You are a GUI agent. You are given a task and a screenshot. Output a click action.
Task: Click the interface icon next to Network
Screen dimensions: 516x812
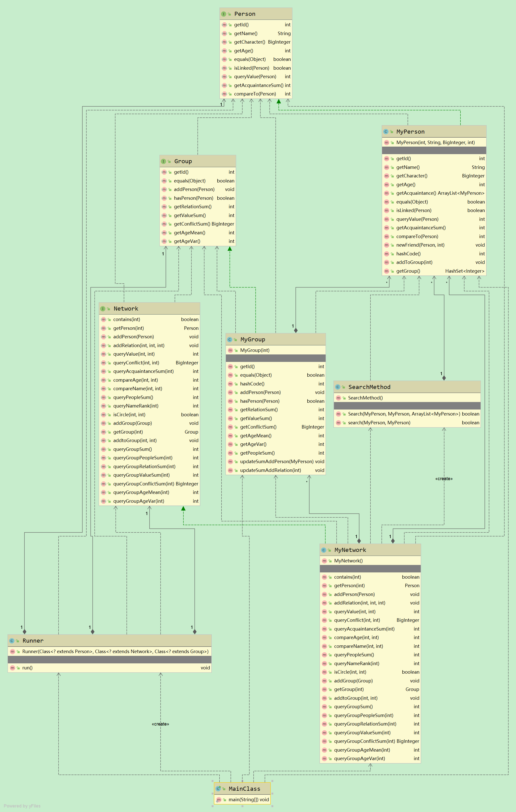[103, 309]
